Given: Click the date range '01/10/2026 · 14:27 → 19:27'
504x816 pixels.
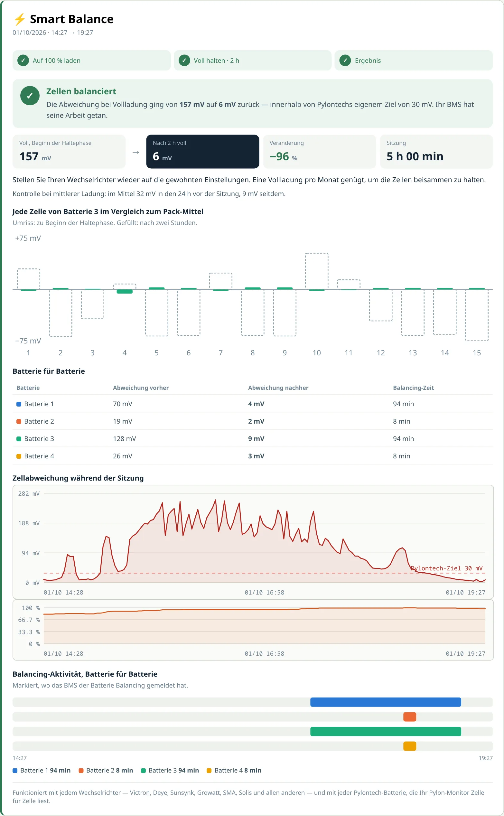Looking at the screenshot, I should click(53, 33).
